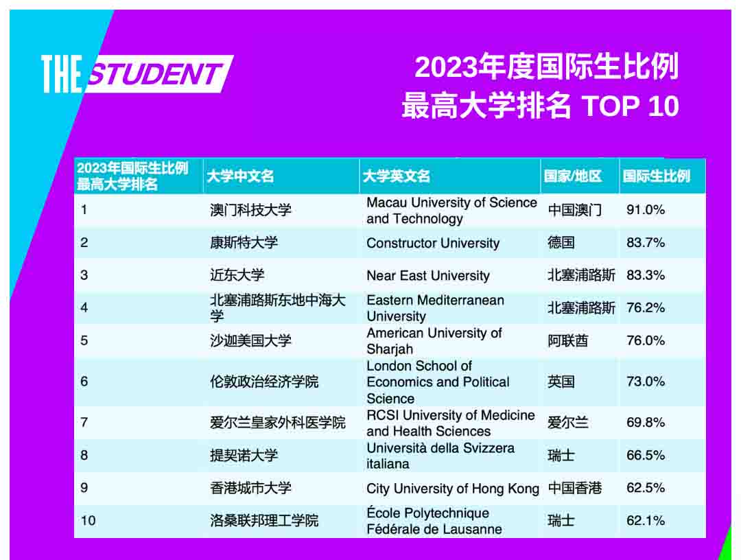Click 'École Polytechnique Fédérale de Lausanne' cell

click(x=434, y=521)
